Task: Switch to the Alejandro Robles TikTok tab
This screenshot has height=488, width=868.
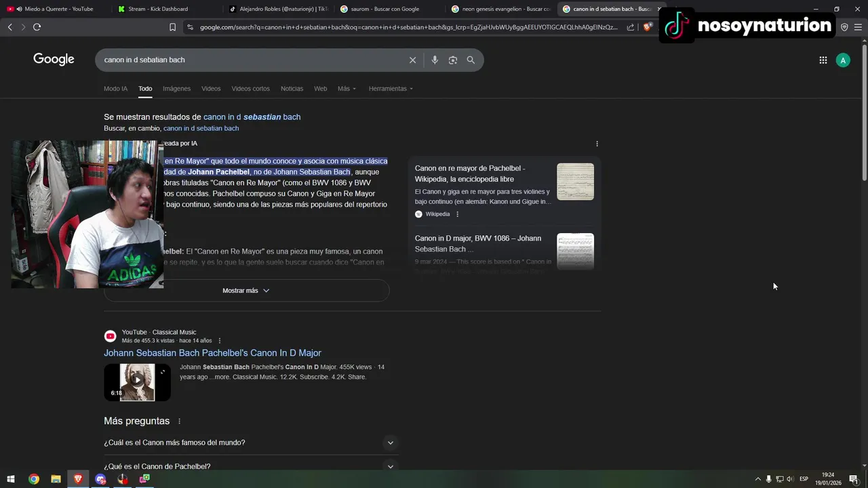Action: pos(278,9)
